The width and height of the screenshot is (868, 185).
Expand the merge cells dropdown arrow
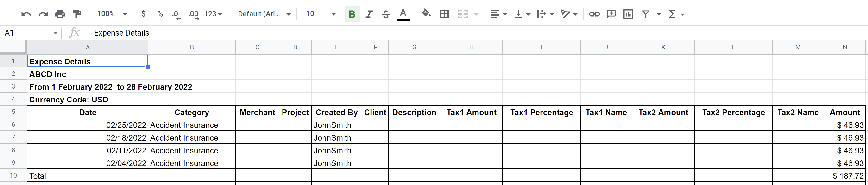pyautogui.click(x=476, y=14)
